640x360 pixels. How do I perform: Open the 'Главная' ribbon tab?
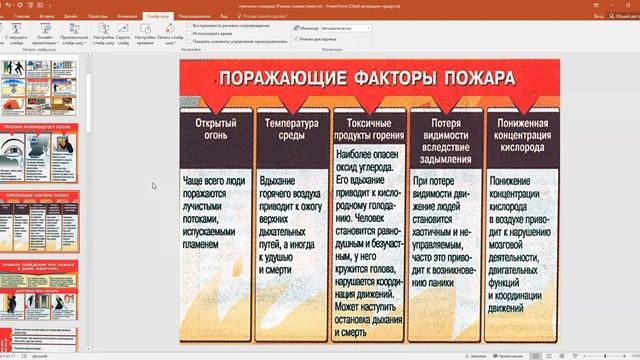(22, 16)
